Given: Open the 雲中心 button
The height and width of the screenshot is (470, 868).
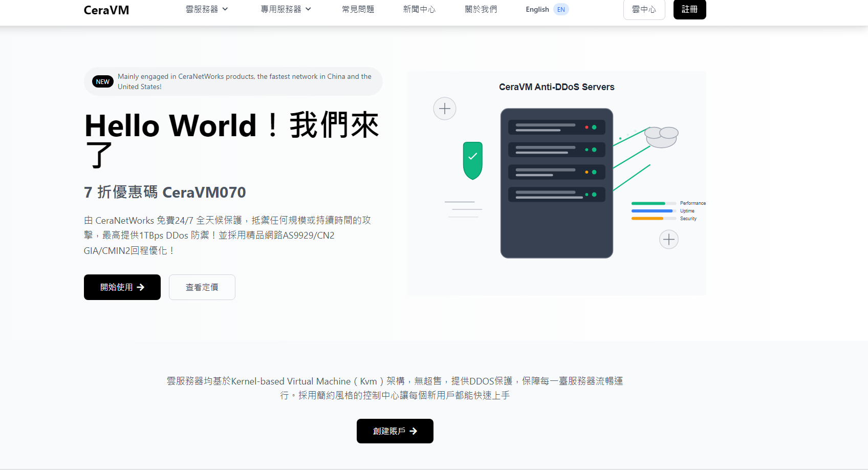Looking at the screenshot, I should click(644, 9).
